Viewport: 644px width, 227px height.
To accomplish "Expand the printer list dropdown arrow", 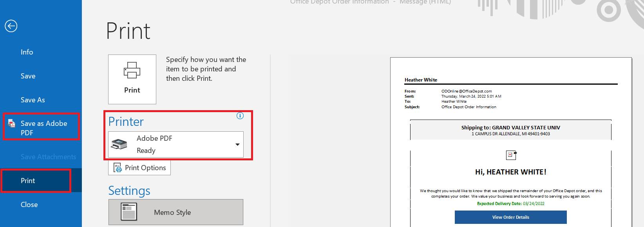I will (x=237, y=145).
